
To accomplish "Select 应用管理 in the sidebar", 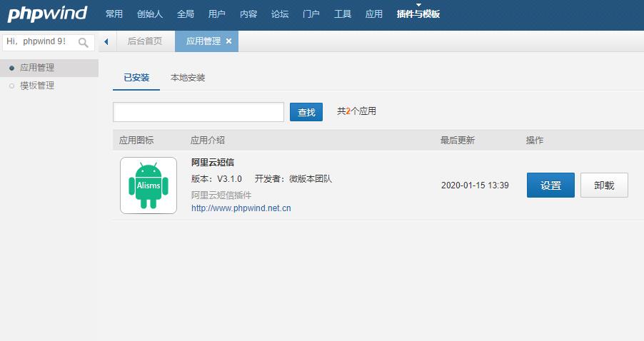I will (x=49, y=68).
